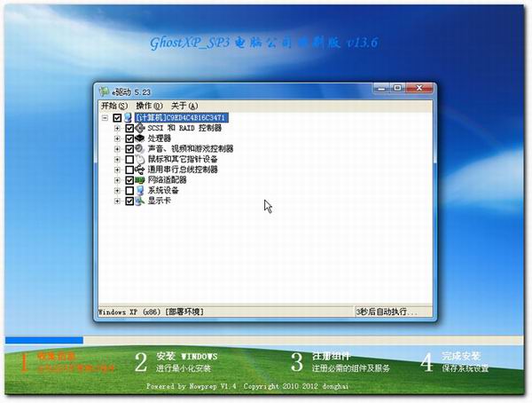Click step 3 注册组件 label
Image resolution: width=532 pixels, height=403 pixels.
click(331, 356)
